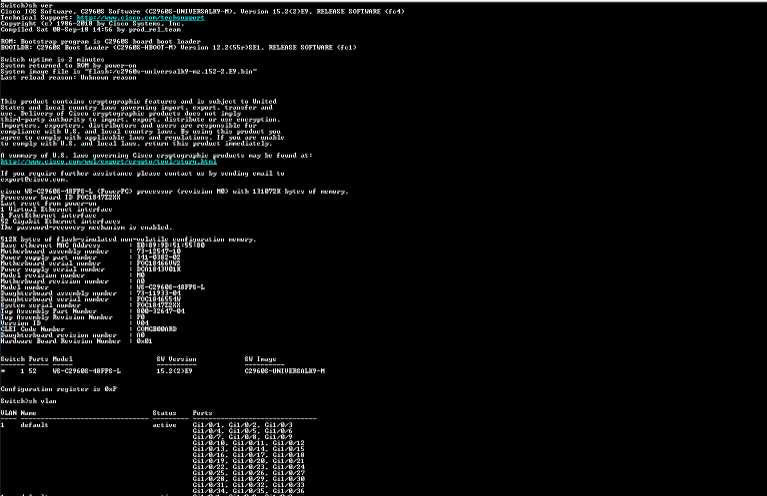The height and width of the screenshot is (496, 767).
Task: Click the 'CLEI Code Number' row
Action: pyautogui.click(x=89, y=329)
